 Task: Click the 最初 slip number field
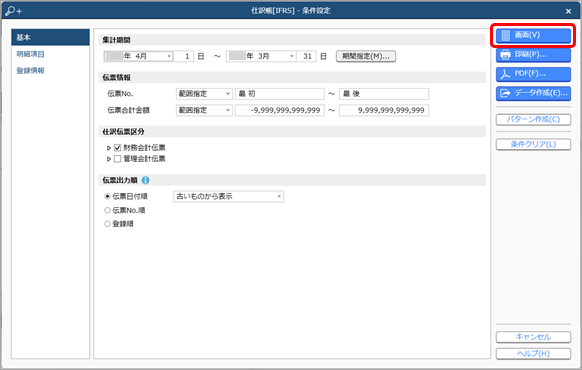tap(279, 94)
